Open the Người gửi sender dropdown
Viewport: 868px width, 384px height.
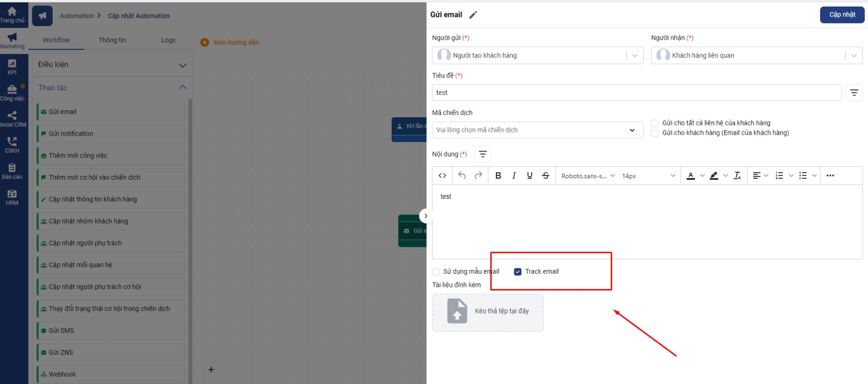point(537,55)
